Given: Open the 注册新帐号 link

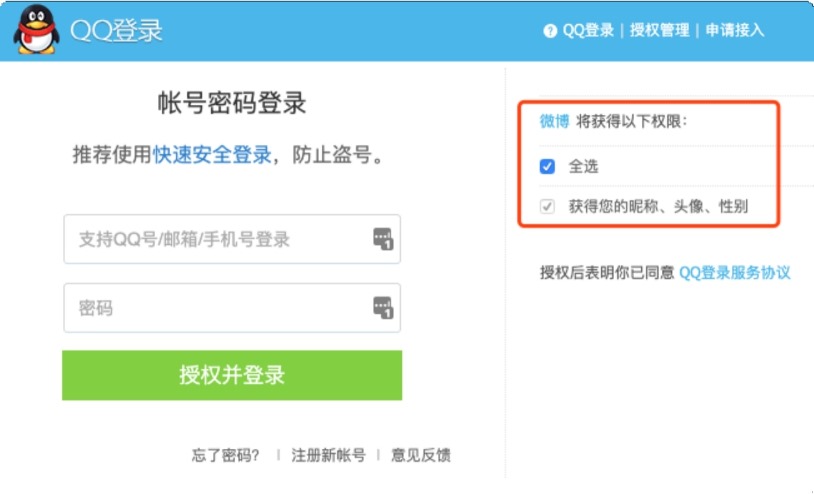Looking at the screenshot, I should point(328,455).
